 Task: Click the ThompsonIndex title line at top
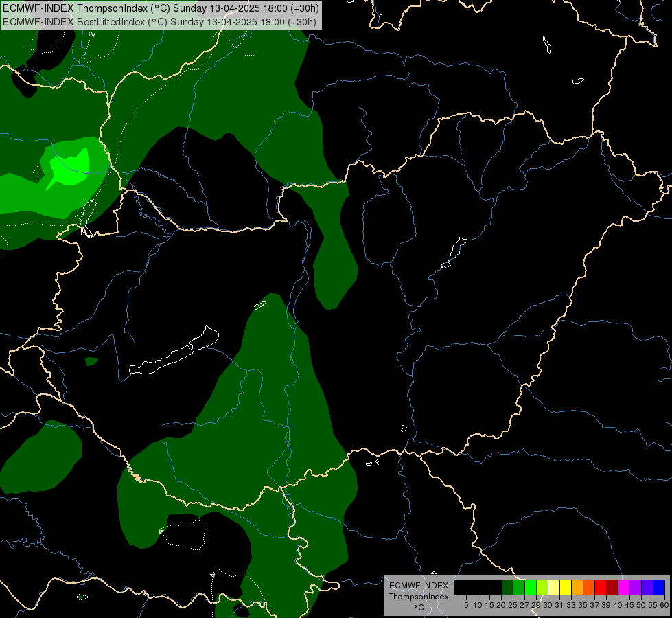(161, 8)
